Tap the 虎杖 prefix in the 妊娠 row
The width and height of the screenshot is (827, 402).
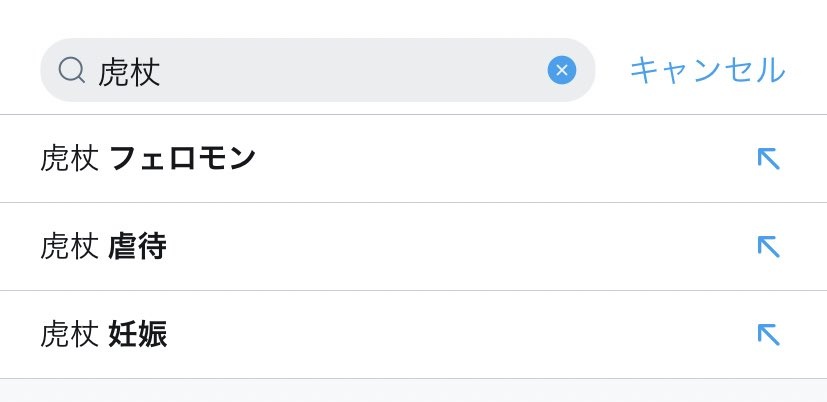(70, 335)
